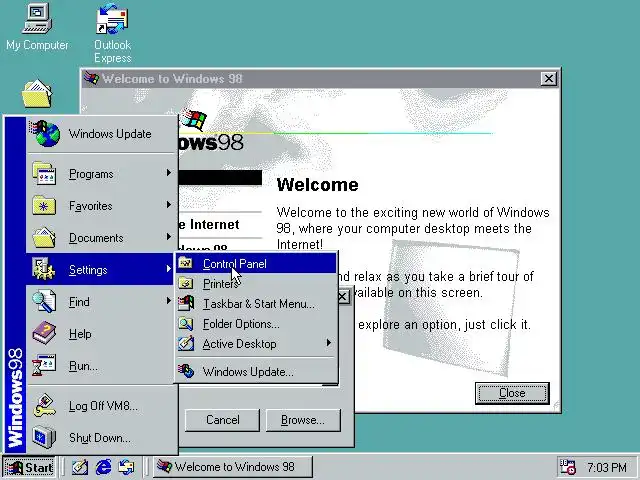
Task: Click the Windows logo in Welcome title bar
Action: pyautogui.click(x=91, y=78)
